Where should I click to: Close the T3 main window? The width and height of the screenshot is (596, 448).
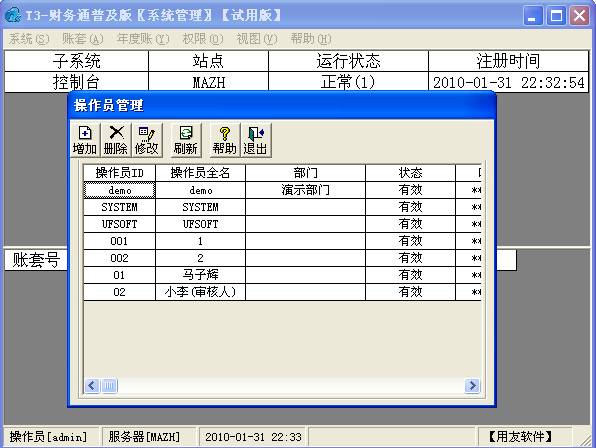click(579, 16)
